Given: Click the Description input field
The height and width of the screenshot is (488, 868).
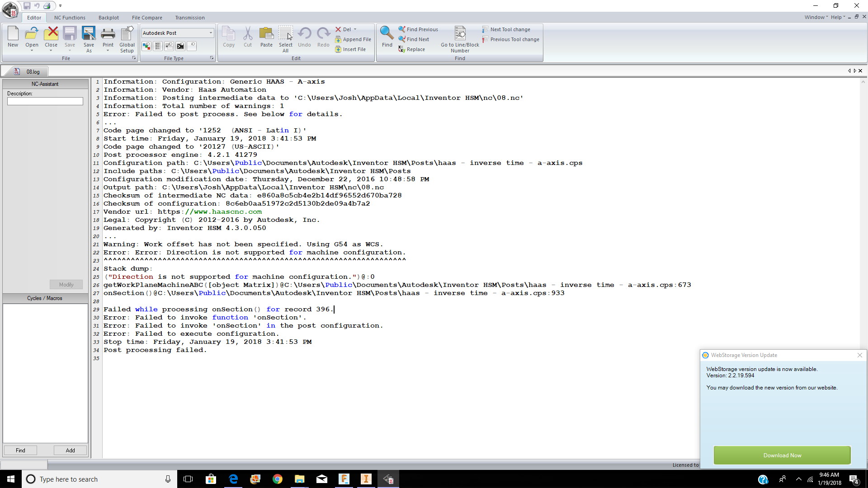Looking at the screenshot, I should tap(45, 101).
